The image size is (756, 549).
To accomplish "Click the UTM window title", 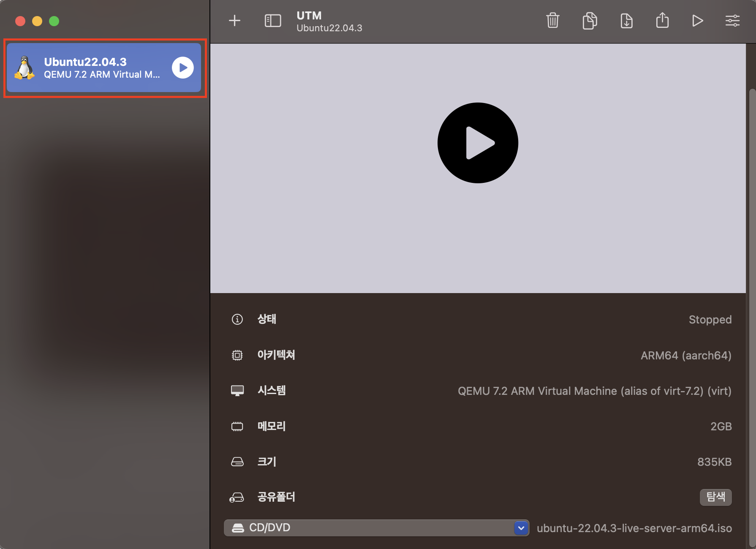I will tap(309, 16).
